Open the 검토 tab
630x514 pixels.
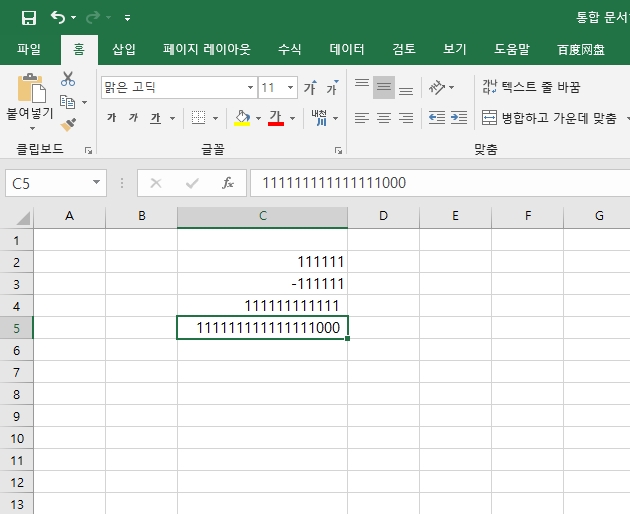tap(404, 49)
